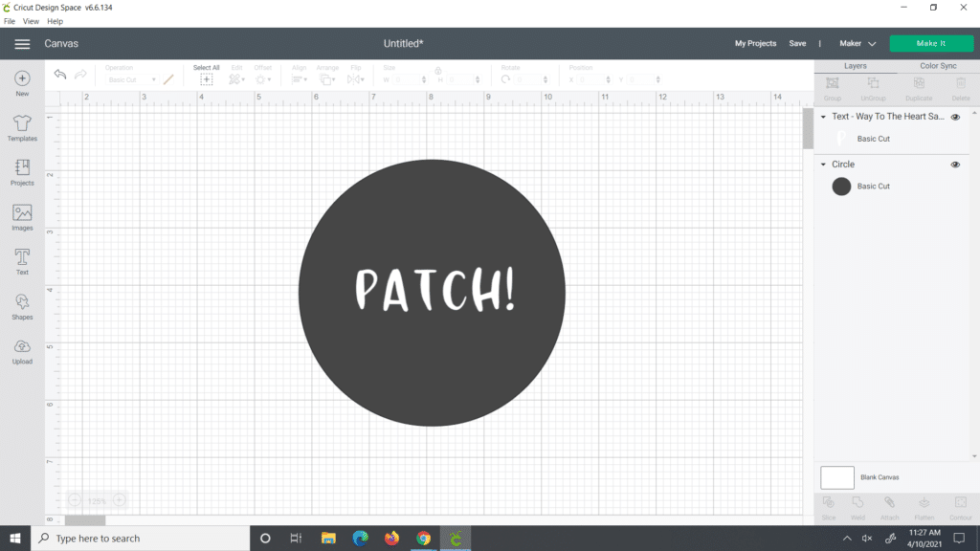Click the Delete layer icon
The image size is (980, 551).
point(961,83)
